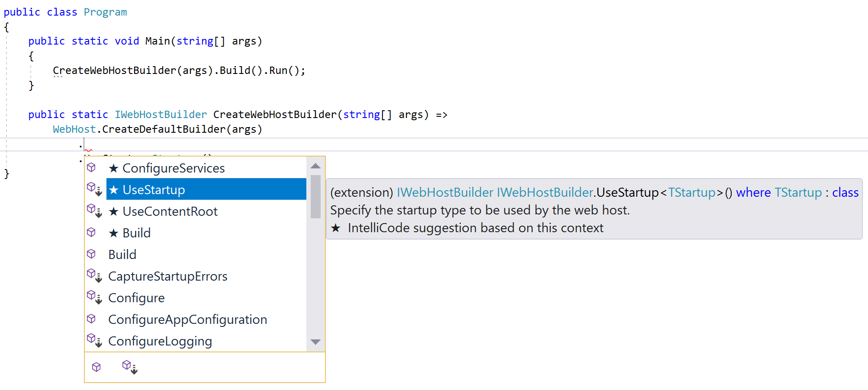868x390 pixels.
Task: Select ConfigureLogging in the completion list
Action: (x=206, y=341)
